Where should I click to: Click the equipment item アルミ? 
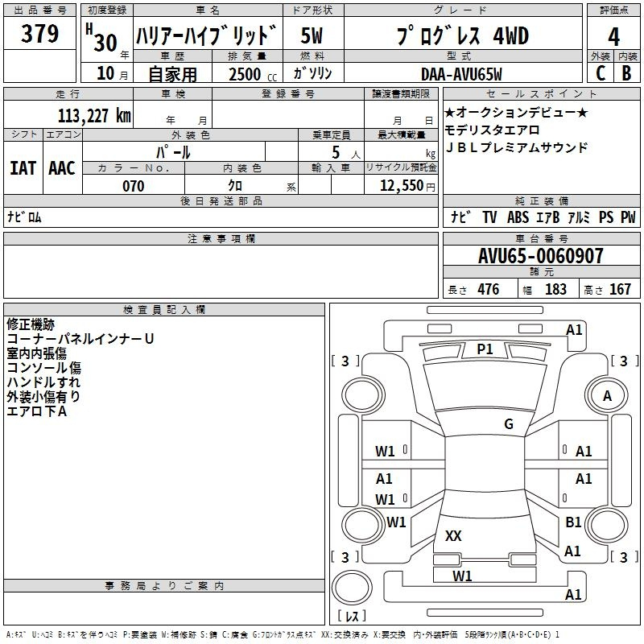tap(579, 217)
